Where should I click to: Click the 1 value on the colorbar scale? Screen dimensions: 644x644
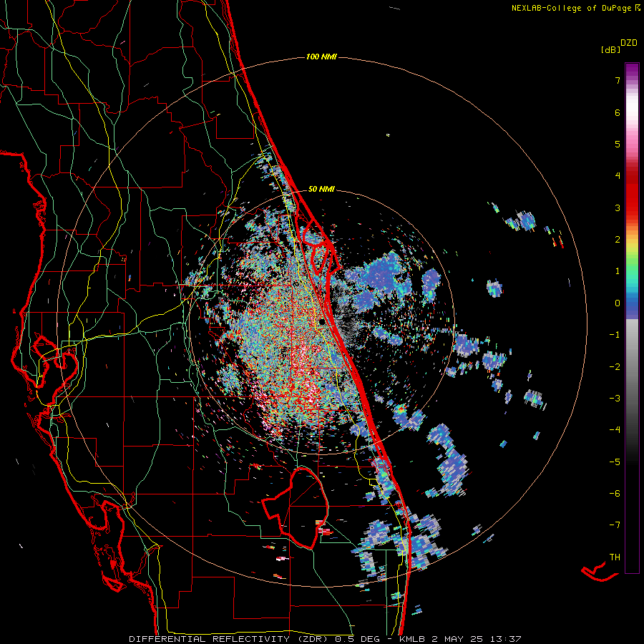pos(618,271)
